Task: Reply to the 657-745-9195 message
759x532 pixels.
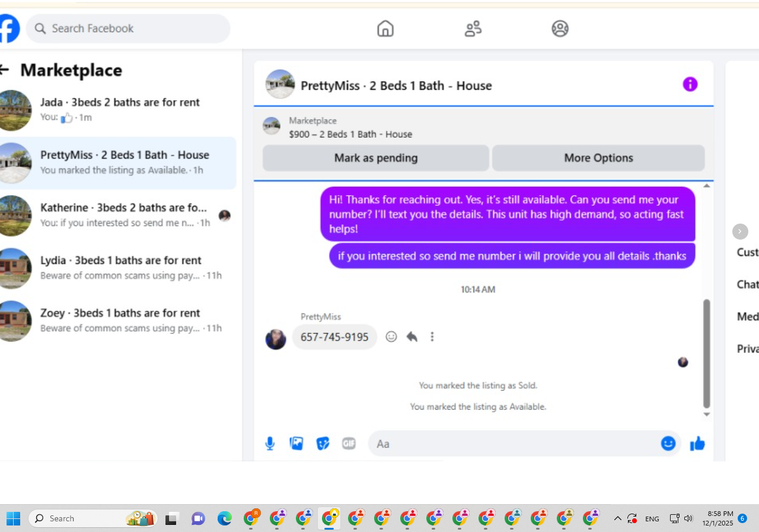Action: 412,337
